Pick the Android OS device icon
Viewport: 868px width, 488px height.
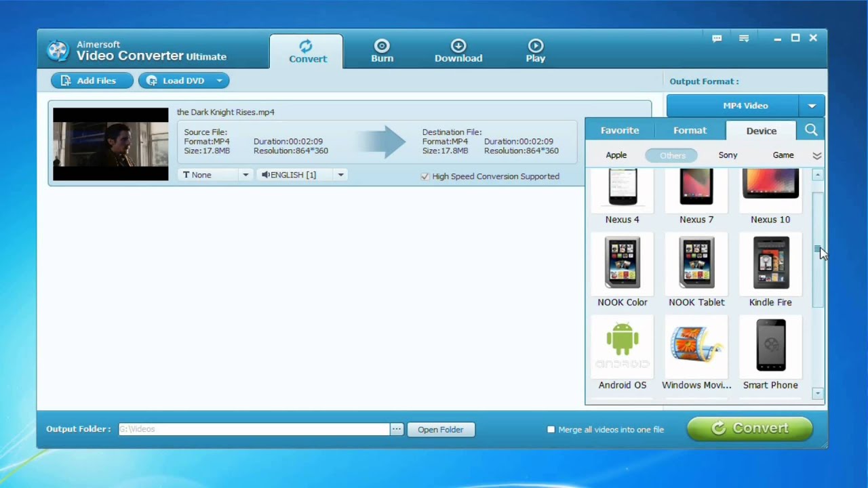[622, 346]
